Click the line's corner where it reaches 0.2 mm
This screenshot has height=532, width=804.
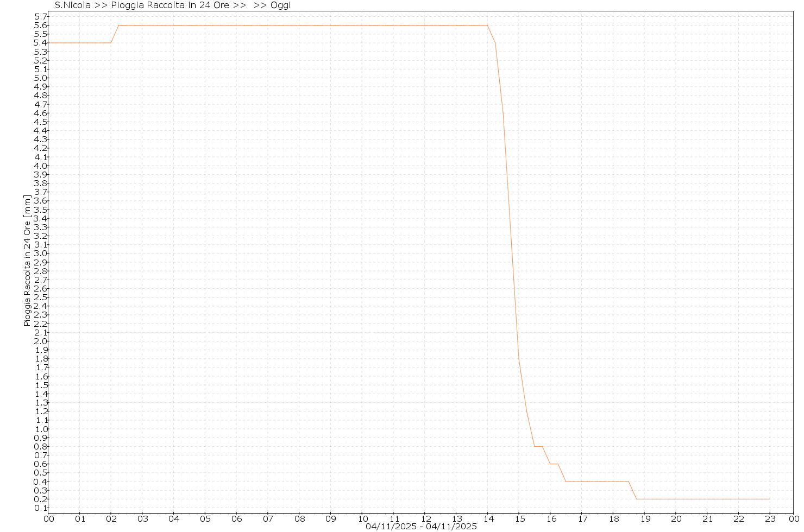[x=637, y=499]
